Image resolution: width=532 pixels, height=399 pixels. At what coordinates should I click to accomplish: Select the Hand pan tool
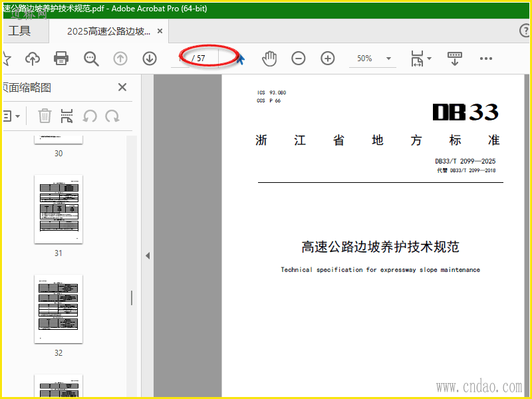269,59
